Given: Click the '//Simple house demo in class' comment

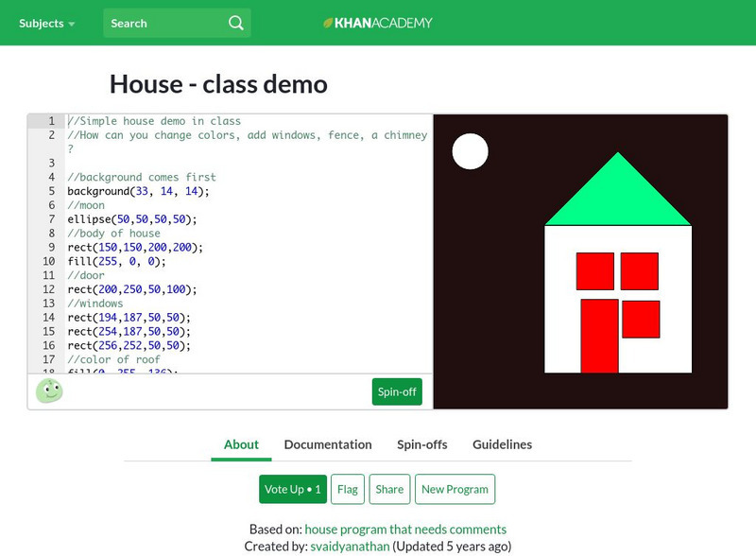Looking at the screenshot, I should (x=154, y=121).
